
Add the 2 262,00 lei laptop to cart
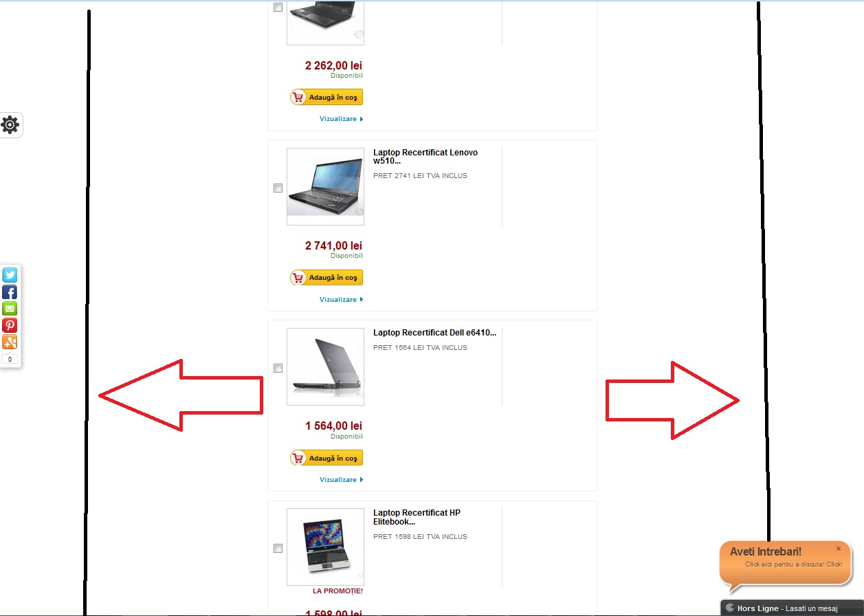[x=326, y=98]
